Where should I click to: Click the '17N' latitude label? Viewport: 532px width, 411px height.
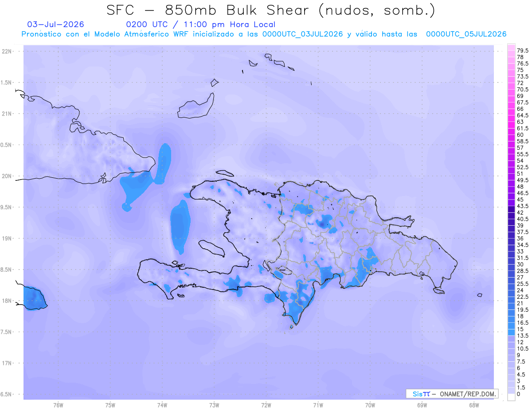(8, 363)
